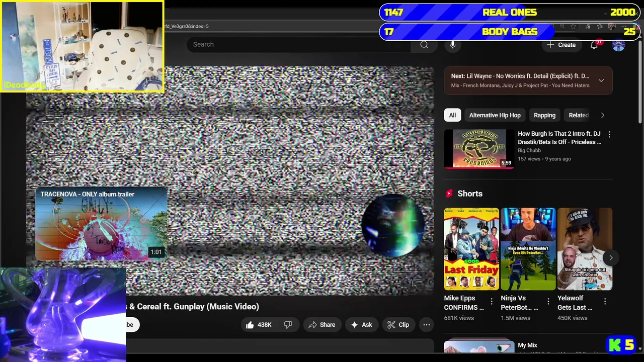Click the Ask sparkle button

click(x=361, y=325)
